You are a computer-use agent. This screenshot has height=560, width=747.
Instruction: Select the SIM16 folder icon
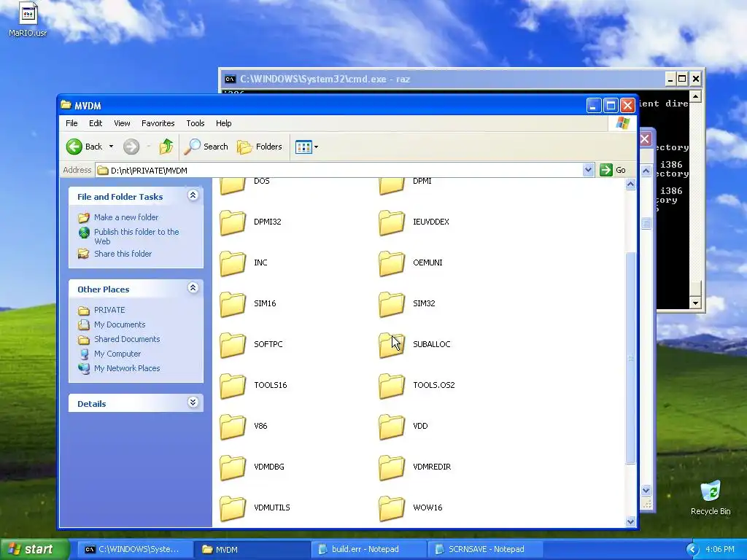[233, 304]
